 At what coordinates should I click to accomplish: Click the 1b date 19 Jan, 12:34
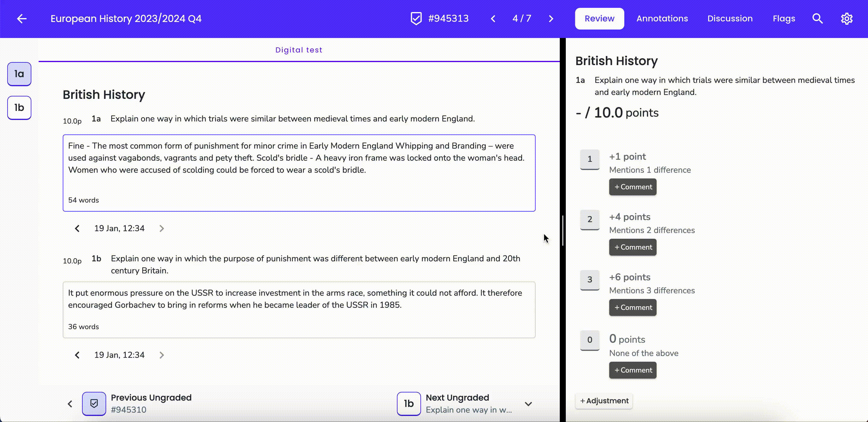[119, 355]
